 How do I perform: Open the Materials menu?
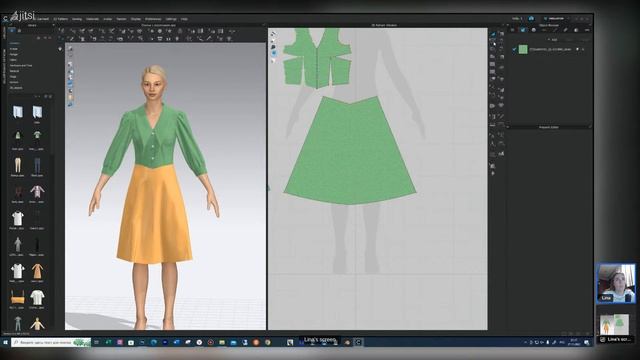click(x=92, y=19)
